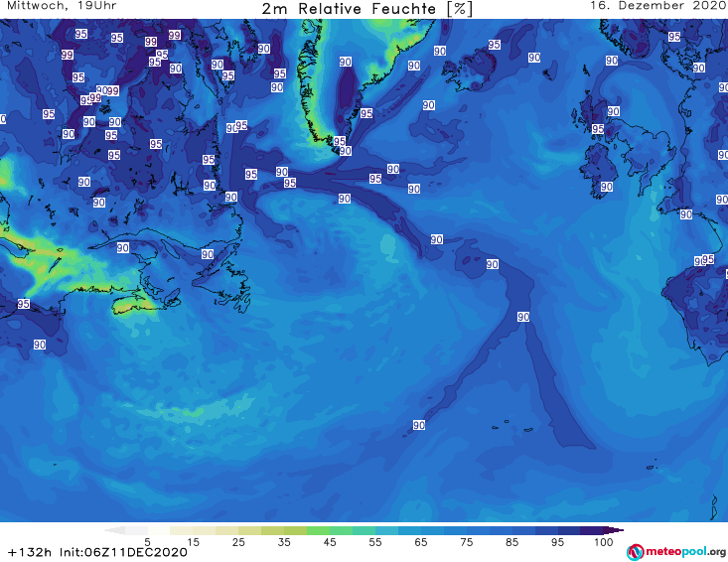Click the legend value "5"
Viewport: 728px width, 562px height.
[147, 542]
